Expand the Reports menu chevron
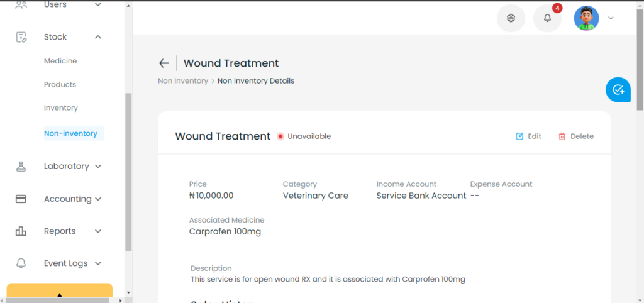 (97, 231)
